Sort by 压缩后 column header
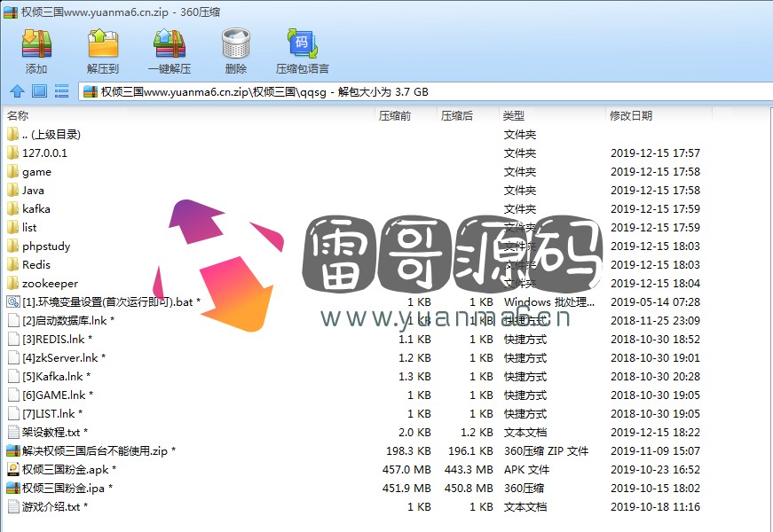 tap(456, 116)
